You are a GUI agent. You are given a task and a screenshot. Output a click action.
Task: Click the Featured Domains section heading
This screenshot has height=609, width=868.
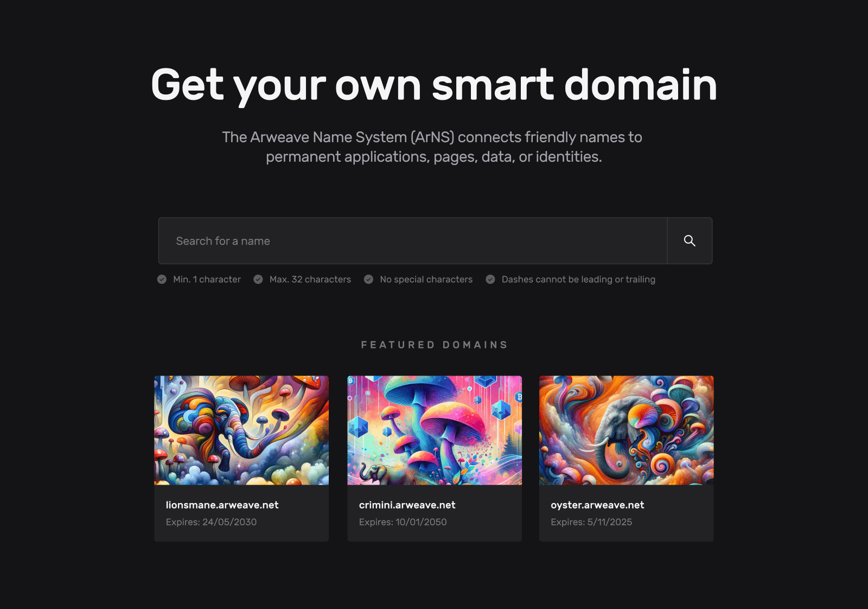point(435,345)
